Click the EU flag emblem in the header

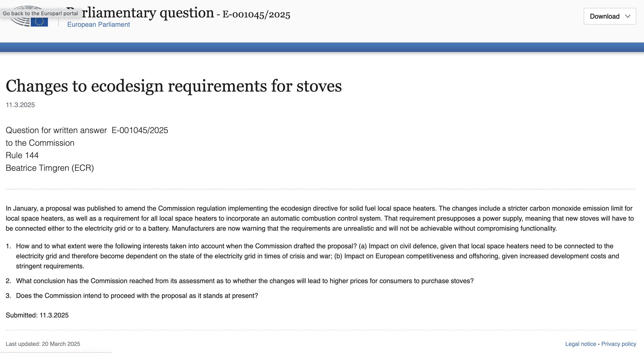[39, 22]
